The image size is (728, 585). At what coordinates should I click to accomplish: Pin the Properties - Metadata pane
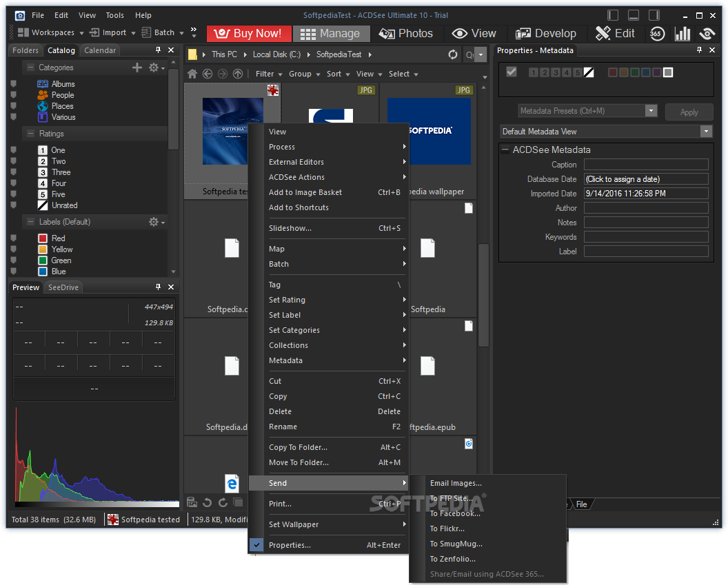click(699, 50)
